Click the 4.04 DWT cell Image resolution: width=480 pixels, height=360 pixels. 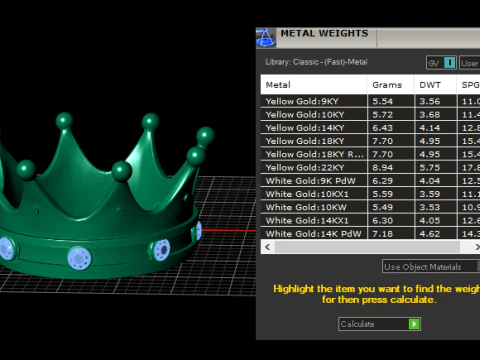coord(436,181)
